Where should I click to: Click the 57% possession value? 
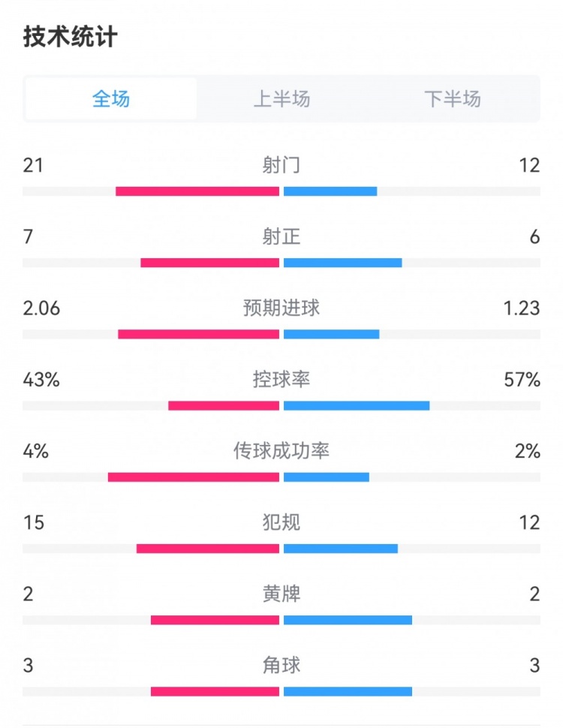(x=522, y=380)
